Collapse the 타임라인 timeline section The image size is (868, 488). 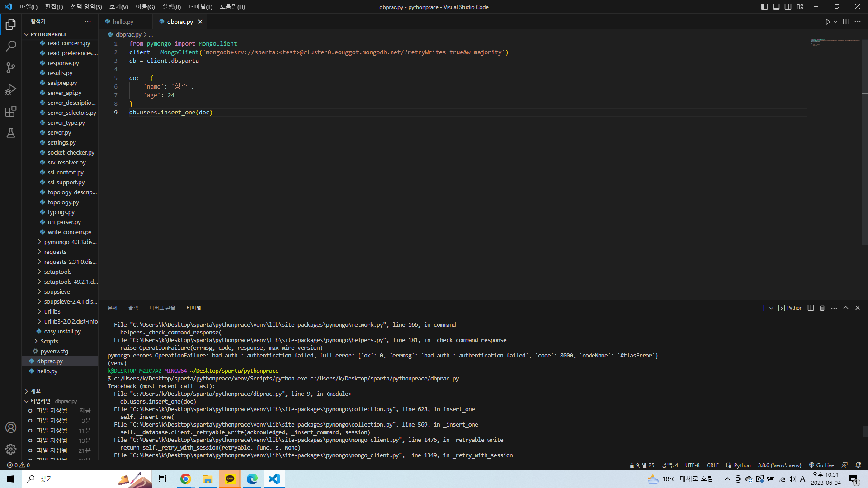60,401
